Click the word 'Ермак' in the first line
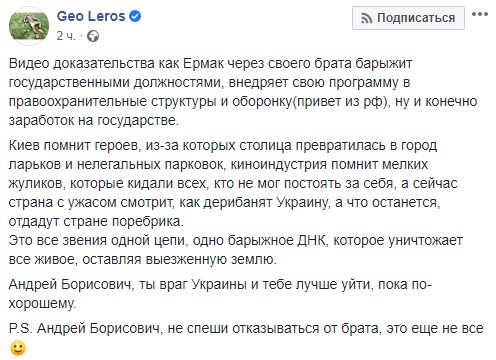Viewport: 496px width, 360px height. point(204,63)
